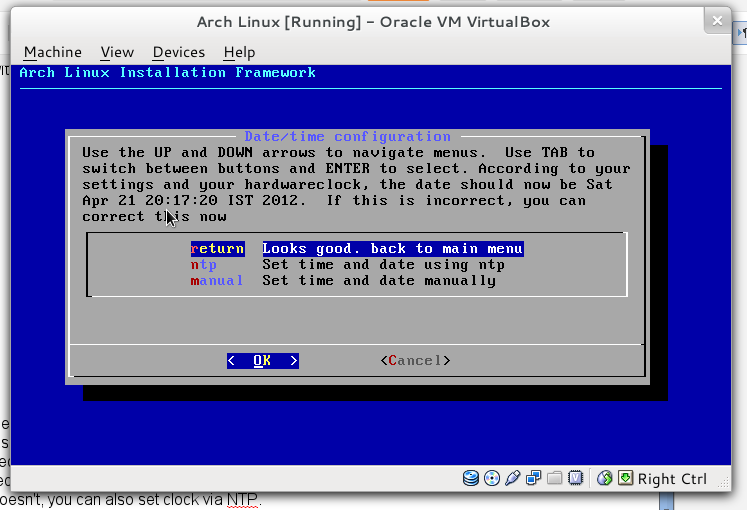Click the OK button
The image size is (747, 510).
263,360
